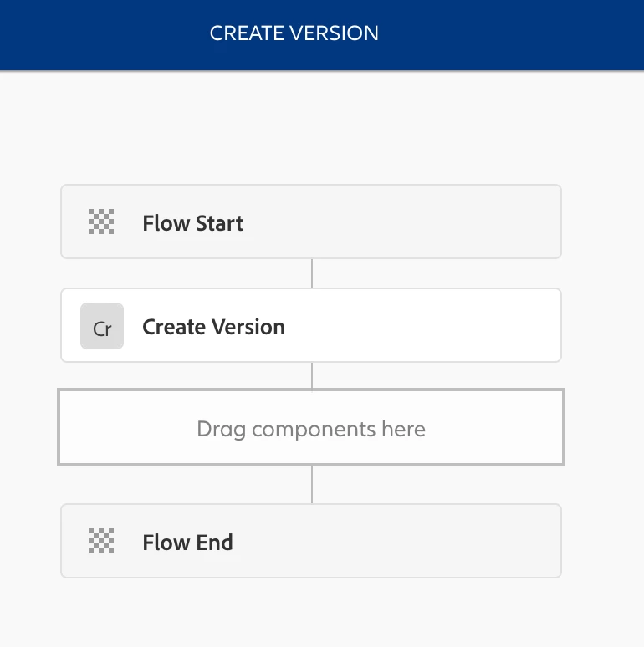Select the Flow End step card
This screenshot has height=647, width=644.
click(x=311, y=541)
